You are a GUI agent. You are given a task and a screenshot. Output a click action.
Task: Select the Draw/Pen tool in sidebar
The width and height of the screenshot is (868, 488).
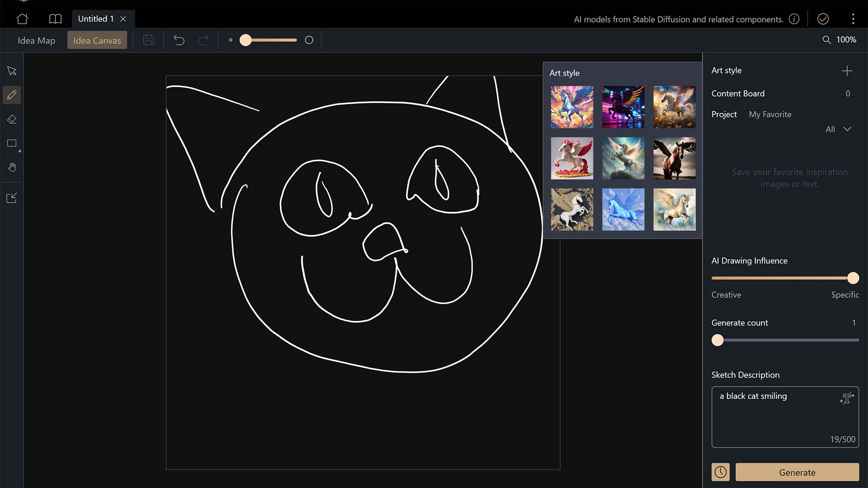12,95
